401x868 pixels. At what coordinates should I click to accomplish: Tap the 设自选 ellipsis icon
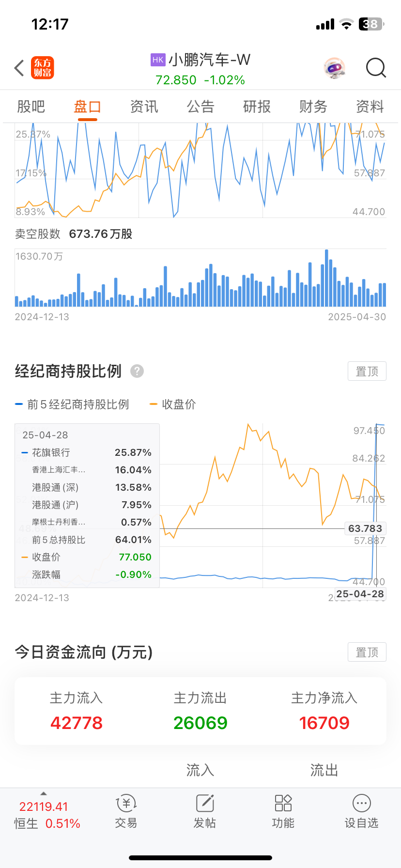(362, 803)
